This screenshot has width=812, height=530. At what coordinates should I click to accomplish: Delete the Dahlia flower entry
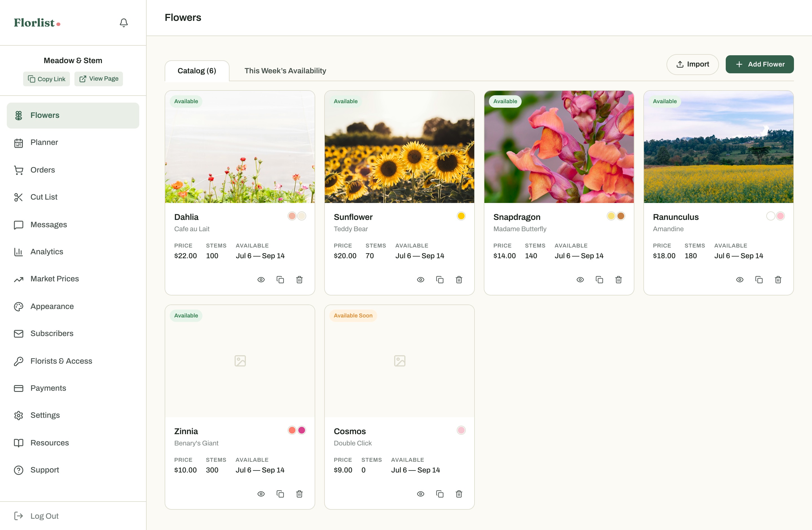point(299,280)
